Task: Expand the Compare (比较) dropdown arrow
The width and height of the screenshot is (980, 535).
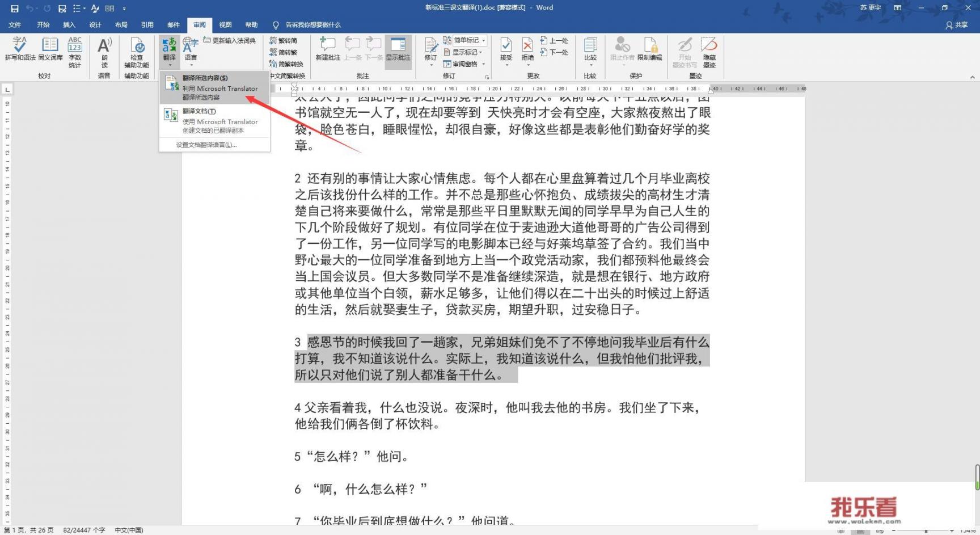Action: coord(590,65)
